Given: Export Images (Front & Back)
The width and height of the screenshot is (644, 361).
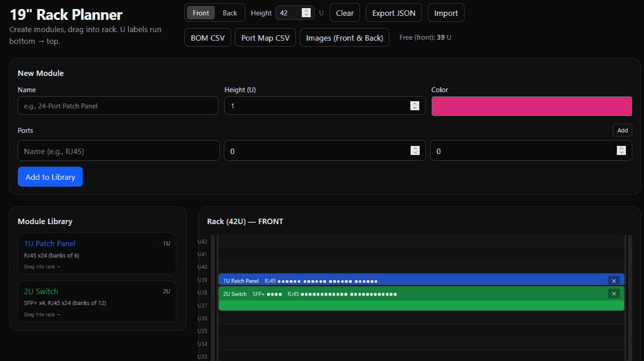Looking at the screenshot, I should [344, 38].
